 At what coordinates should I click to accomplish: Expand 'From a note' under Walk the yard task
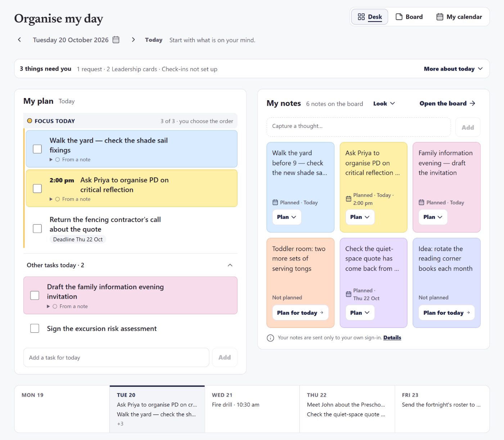coord(70,160)
